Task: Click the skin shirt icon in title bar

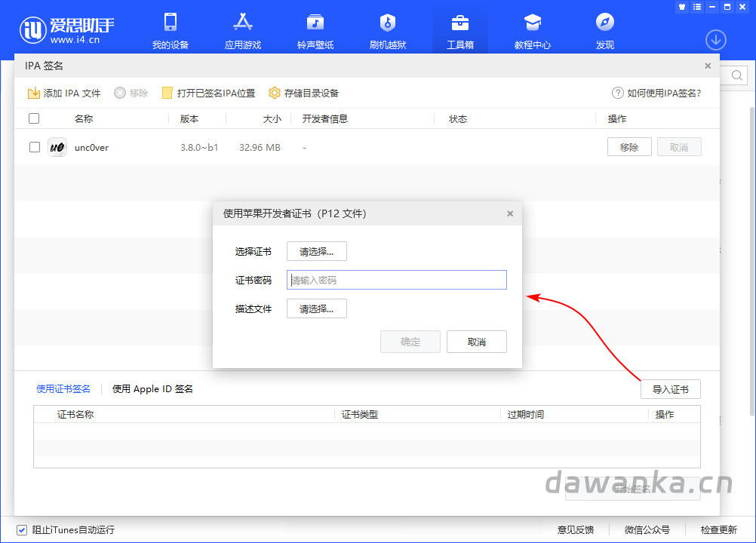Action: [x=682, y=7]
